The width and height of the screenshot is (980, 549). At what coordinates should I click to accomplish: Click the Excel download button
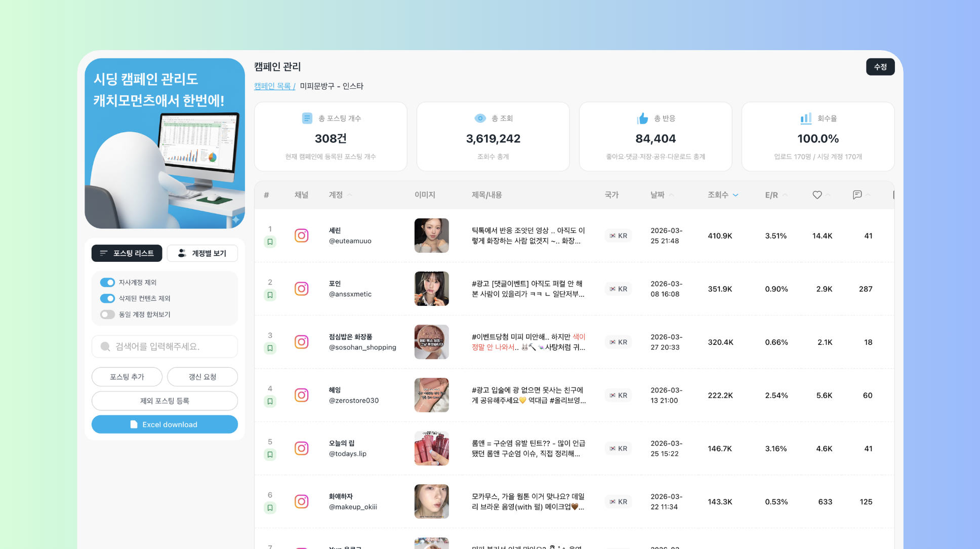click(x=165, y=424)
